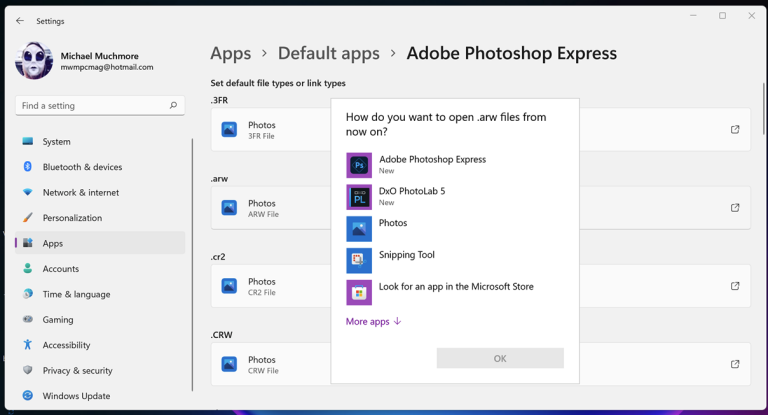
Task: Open Network & internet settings
Action: pos(100,193)
